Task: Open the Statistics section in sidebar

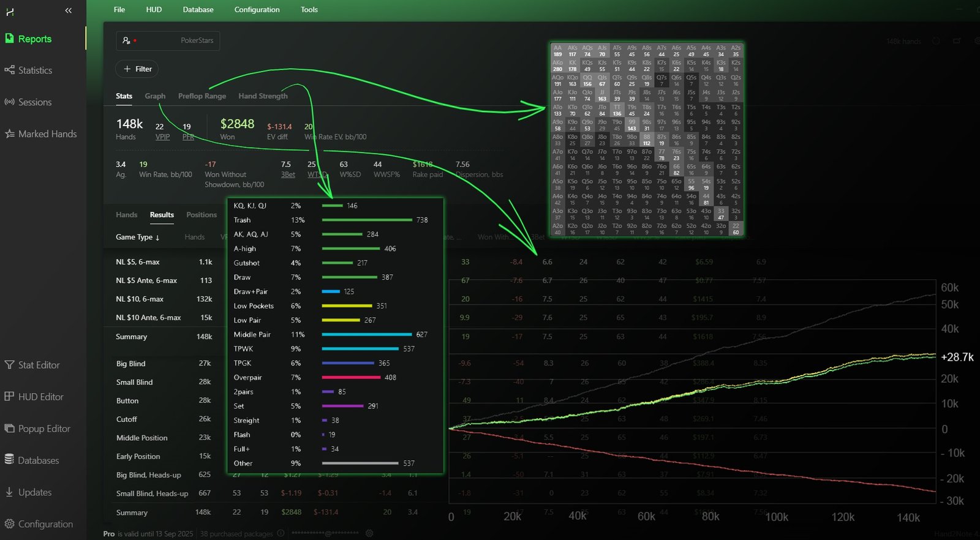Action: 35,70
